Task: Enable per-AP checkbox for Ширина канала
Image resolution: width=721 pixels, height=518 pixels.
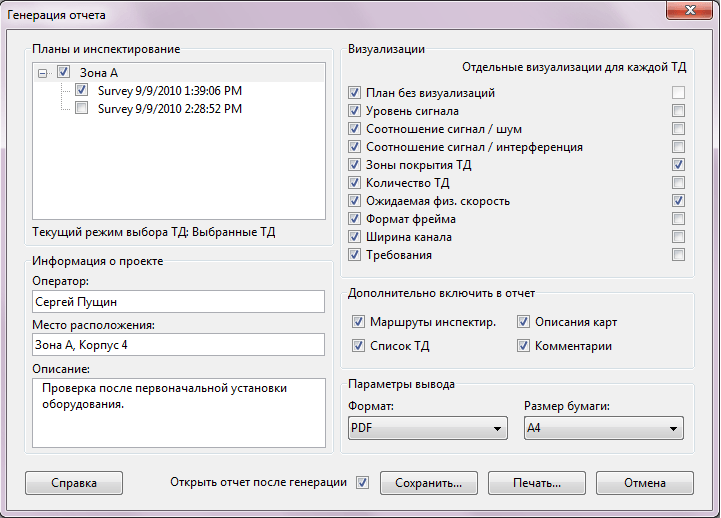Action: point(679,237)
